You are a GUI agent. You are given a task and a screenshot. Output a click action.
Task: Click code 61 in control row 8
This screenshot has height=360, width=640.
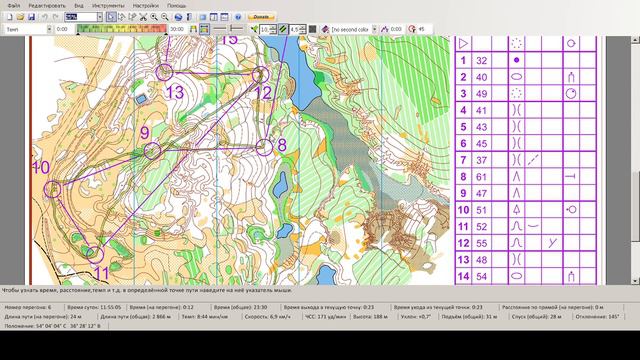pyautogui.click(x=482, y=177)
